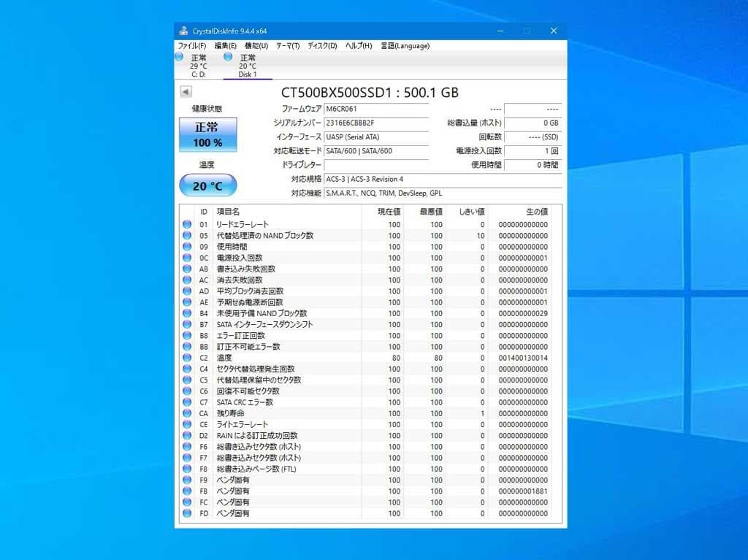Viewport: 748px width, 560px height.
Task: Click the blue LED icon beside リードエラーレート
Action: pos(188,224)
